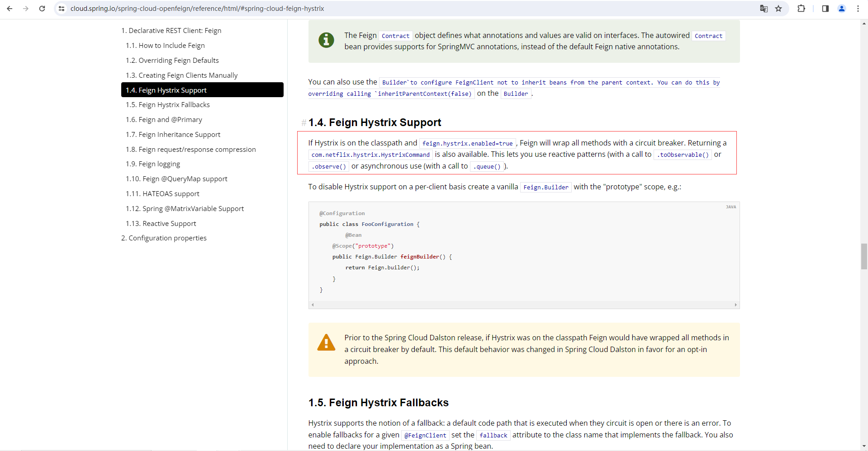Toggle the bookmark star for this page
Screen dimensions: 868x451
778,9
